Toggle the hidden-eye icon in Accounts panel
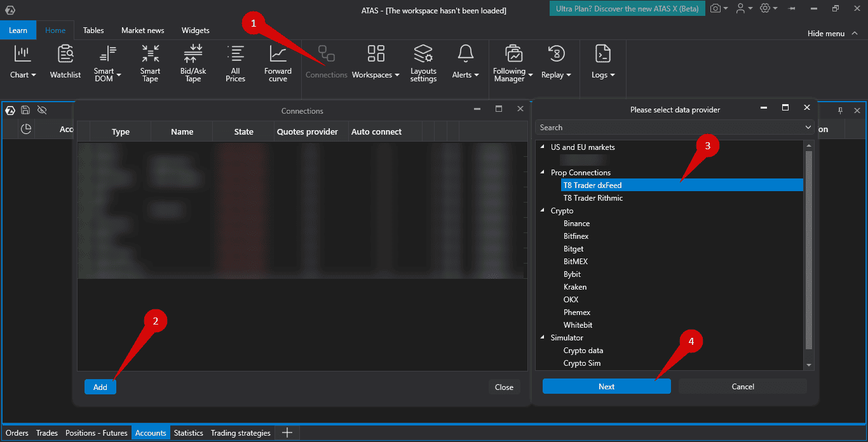Image resolution: width=868 pixels, height=442 pixels. pos(42,110)
